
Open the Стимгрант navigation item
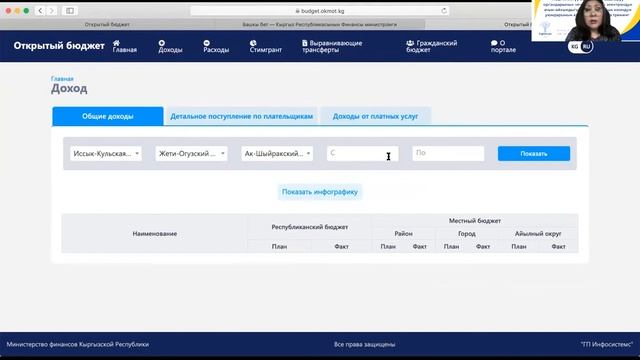point(265,47)
